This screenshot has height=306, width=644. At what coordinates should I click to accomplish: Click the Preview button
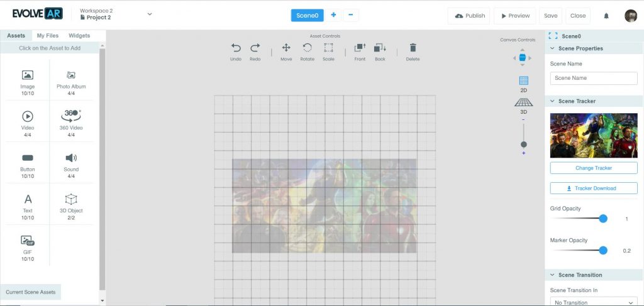tap(514, 16)
